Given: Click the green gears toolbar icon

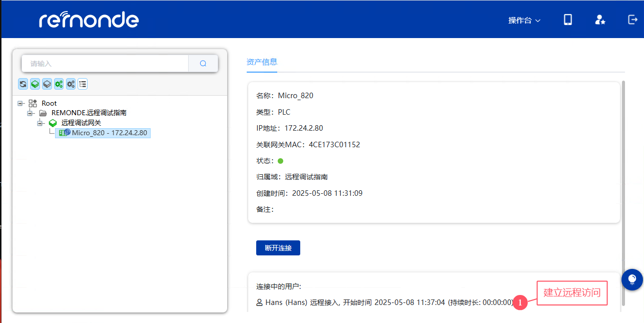Looking at the screenshot, I should pos(59,84).
